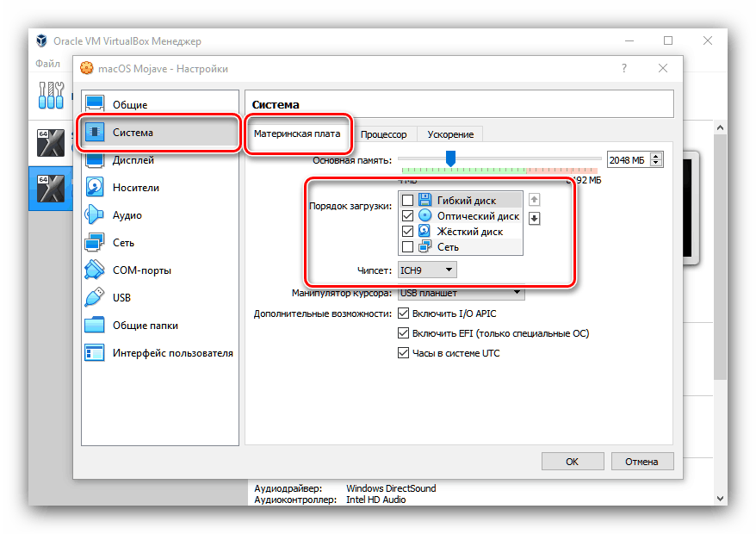
Task: Click the optical disc icon in boot order
Action: click(x=424, y=215)
